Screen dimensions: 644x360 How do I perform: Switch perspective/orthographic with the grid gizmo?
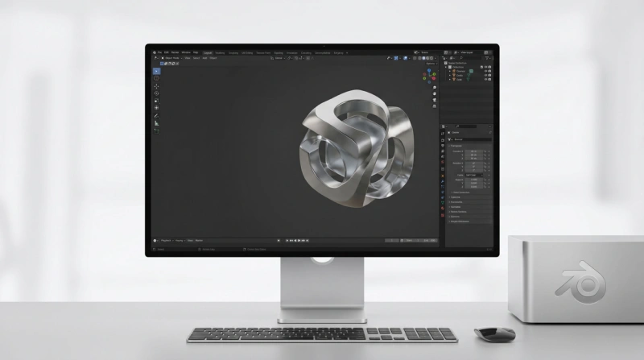coord(435,106)
